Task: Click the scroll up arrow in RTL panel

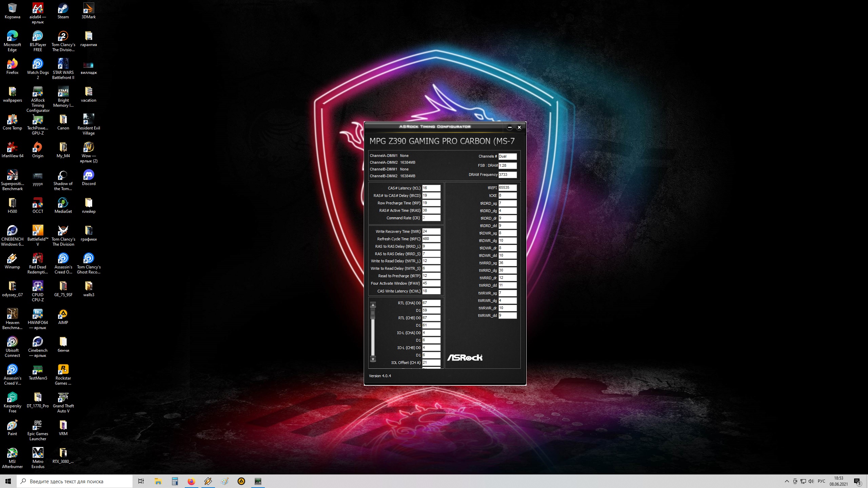Action: (373, 305)
